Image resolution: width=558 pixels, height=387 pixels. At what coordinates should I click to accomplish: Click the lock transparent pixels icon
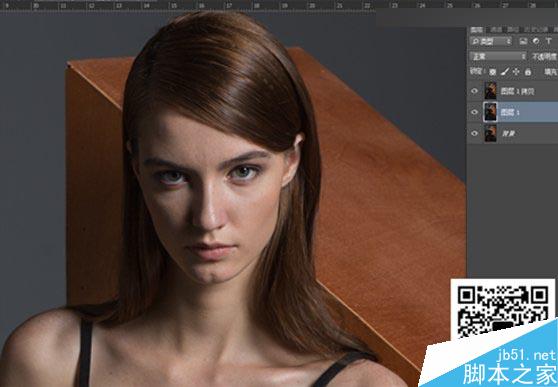(x=493, y=72)
